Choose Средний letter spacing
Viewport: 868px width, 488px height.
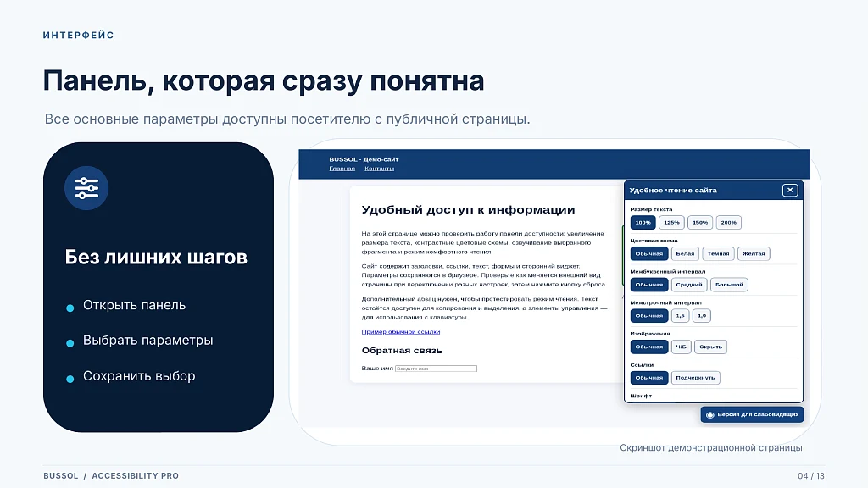pyautogui.click(x=688, y=285)
